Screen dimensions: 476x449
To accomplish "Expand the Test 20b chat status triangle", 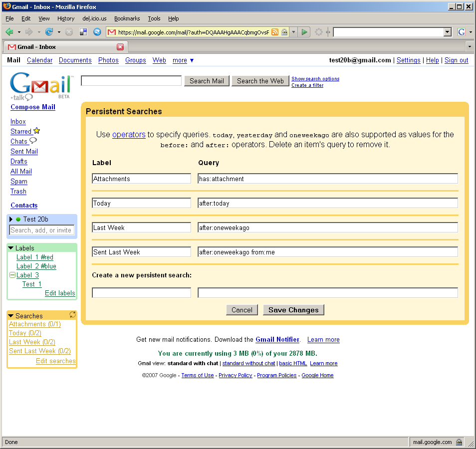I will (x=11, y=219).
